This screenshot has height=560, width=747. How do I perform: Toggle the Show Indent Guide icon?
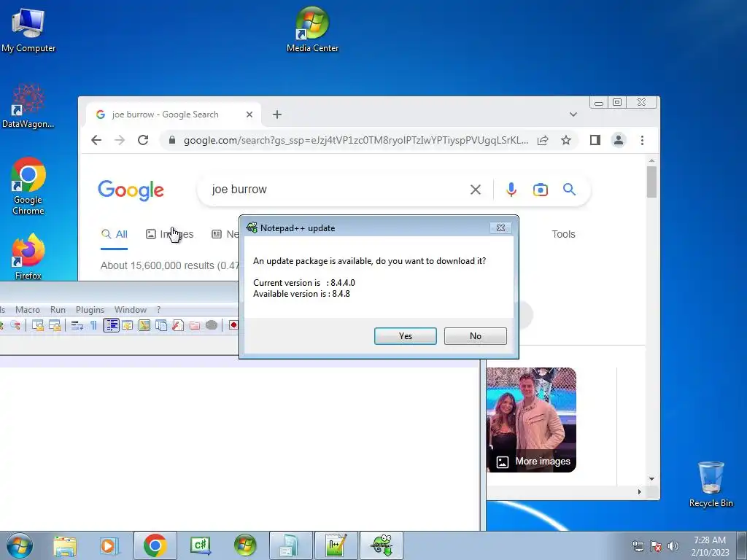pyautogui.click(x=111, y=325)
